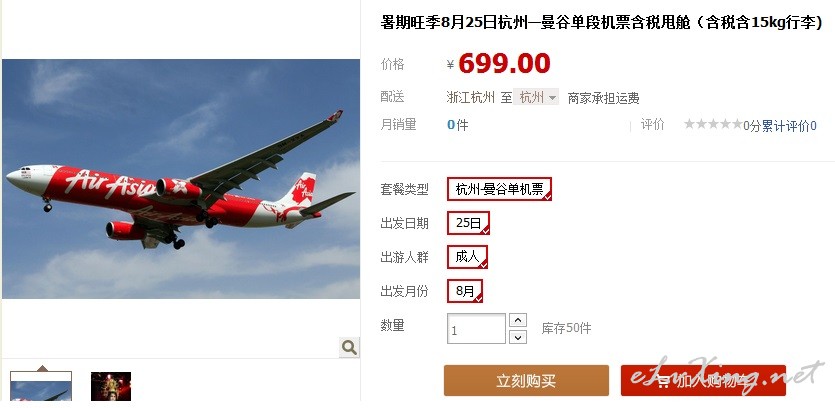Click the quantity input field

476,329
